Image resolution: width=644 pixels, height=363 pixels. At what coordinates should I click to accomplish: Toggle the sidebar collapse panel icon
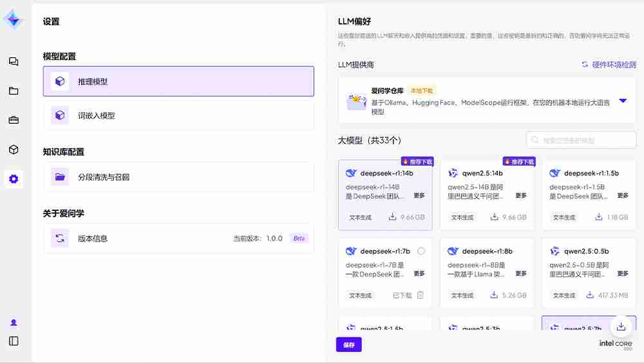[14, 341]
